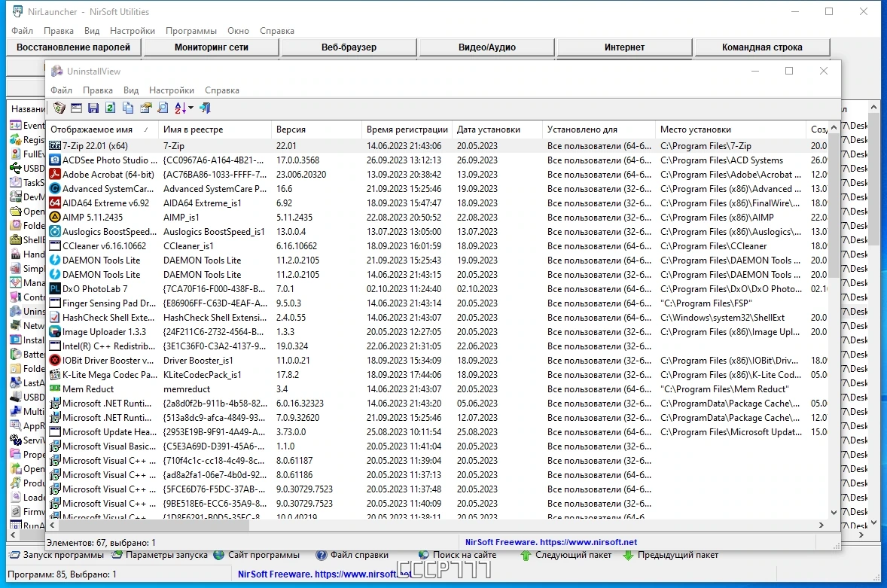Expand the dropdown arrow beside the A-Z sort icon
This screenshot has height=588, width=887.
pyautogui.click(x=191, y=108)
